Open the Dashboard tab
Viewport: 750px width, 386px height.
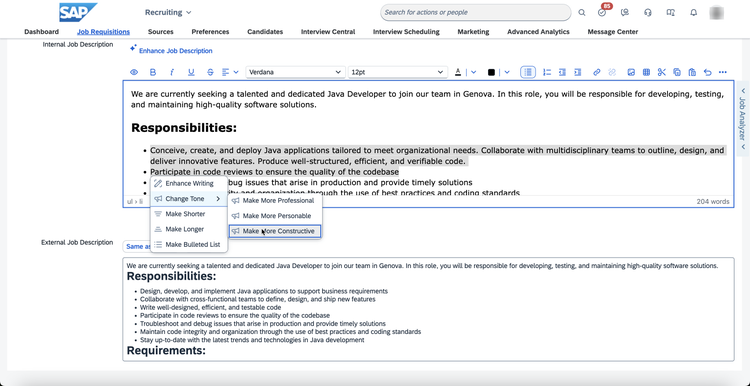(x=42, y=32)
